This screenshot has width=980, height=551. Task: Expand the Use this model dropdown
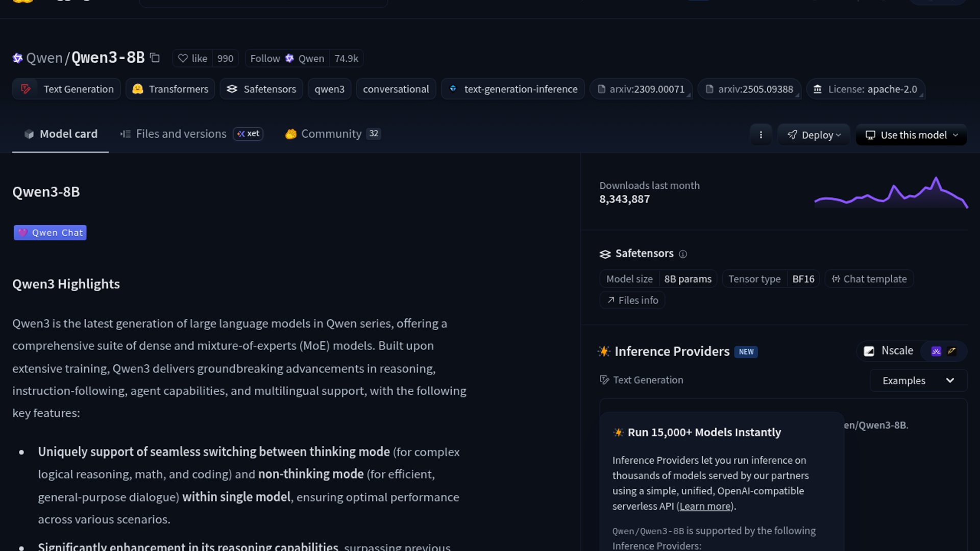pyautogui.click(x=911, y=135)
